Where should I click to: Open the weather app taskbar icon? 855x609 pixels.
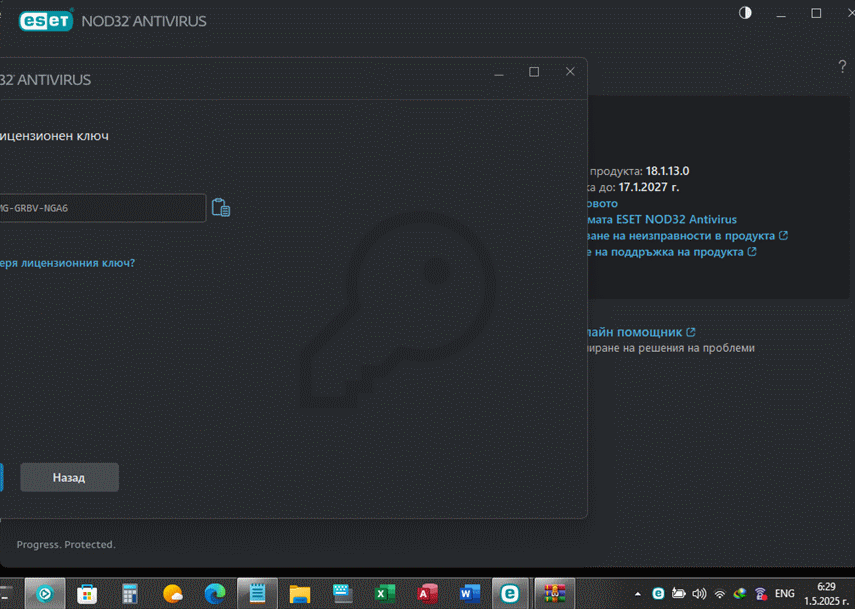coord(172,594)
